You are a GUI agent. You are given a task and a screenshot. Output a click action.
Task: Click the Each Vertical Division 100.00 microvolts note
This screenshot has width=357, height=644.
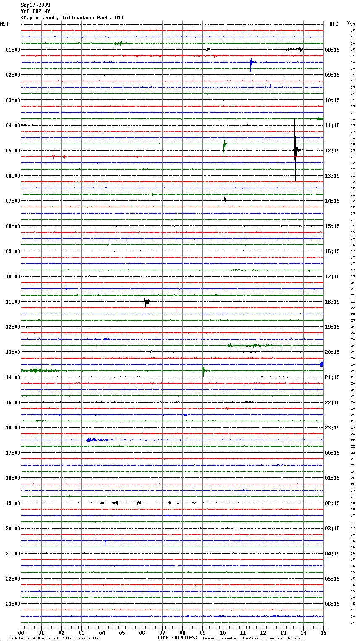point(53,638)
